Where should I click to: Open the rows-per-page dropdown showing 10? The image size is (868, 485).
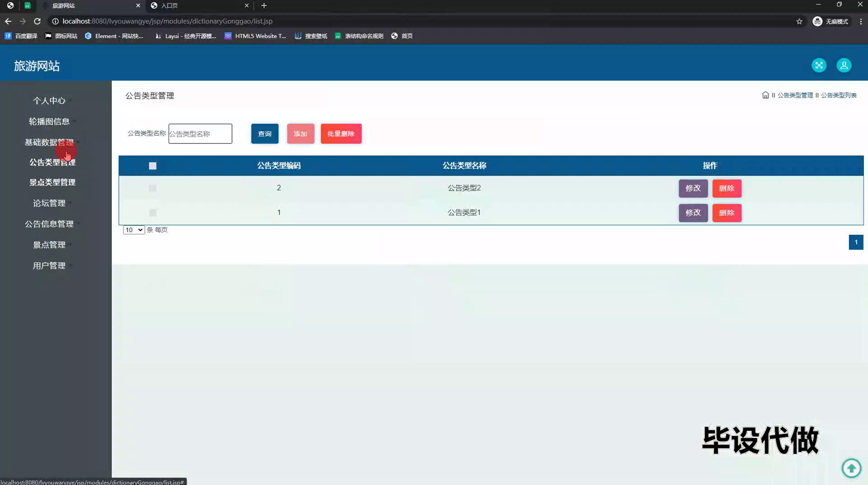(x=134, y=230)
